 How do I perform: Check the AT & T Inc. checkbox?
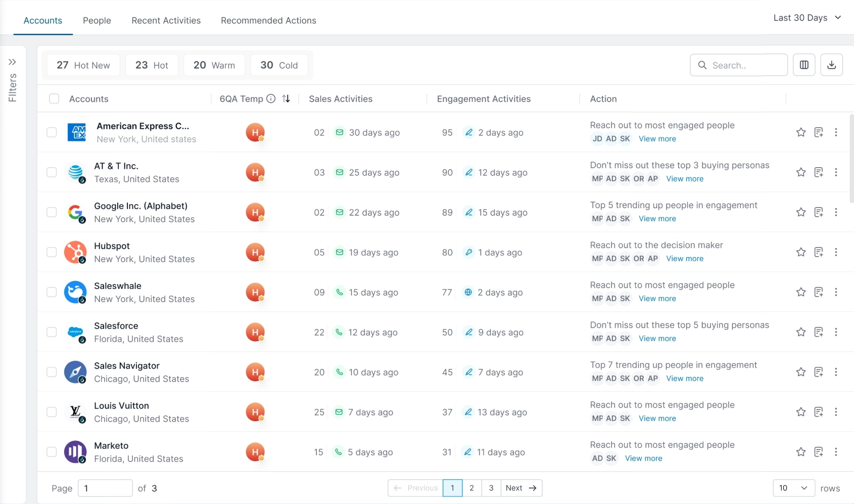click(x=52, y=172)
